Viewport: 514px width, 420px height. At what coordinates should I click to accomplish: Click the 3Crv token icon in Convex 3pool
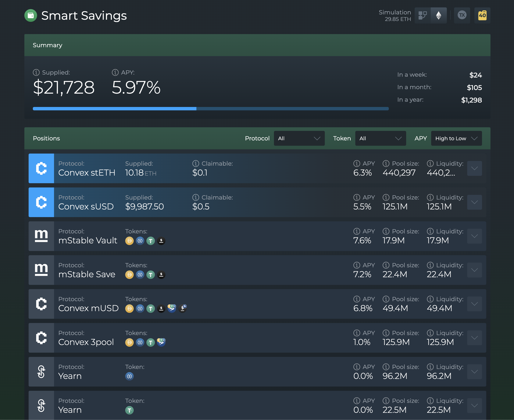coord(161,342)
